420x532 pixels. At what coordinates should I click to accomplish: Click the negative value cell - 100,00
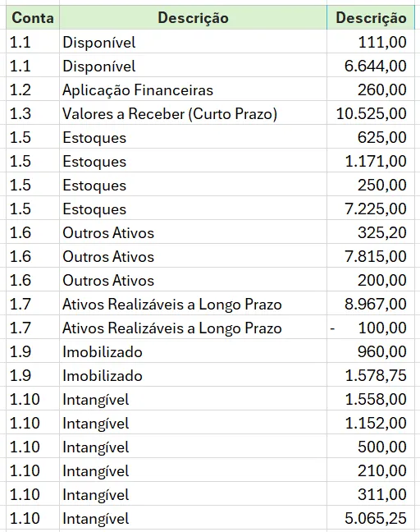click(371, 327)
